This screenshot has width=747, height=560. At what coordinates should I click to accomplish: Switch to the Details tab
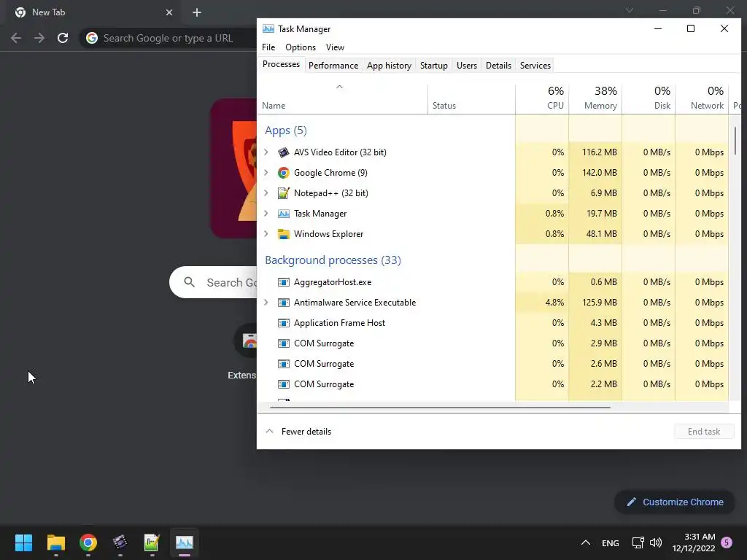coord(498,65)
